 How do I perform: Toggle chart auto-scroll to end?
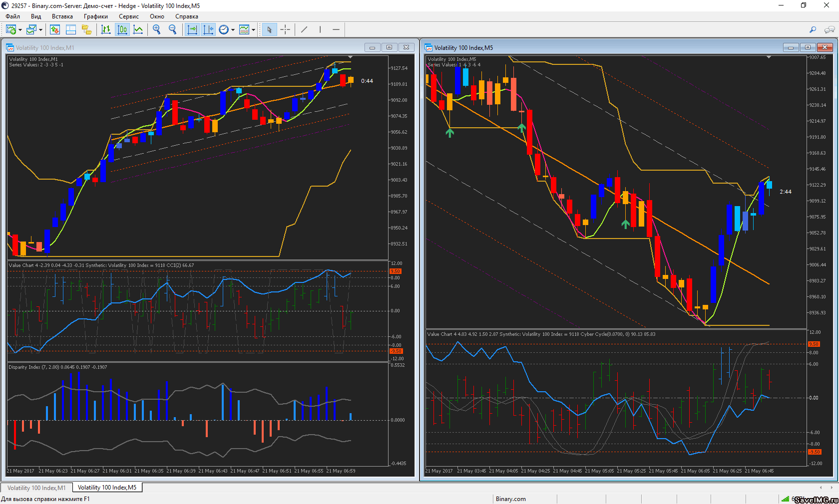pos(192,30)
